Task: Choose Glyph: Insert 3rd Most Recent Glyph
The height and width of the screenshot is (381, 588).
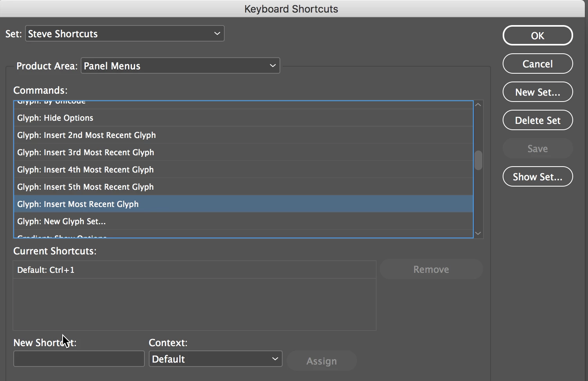Action: [86, 152]
